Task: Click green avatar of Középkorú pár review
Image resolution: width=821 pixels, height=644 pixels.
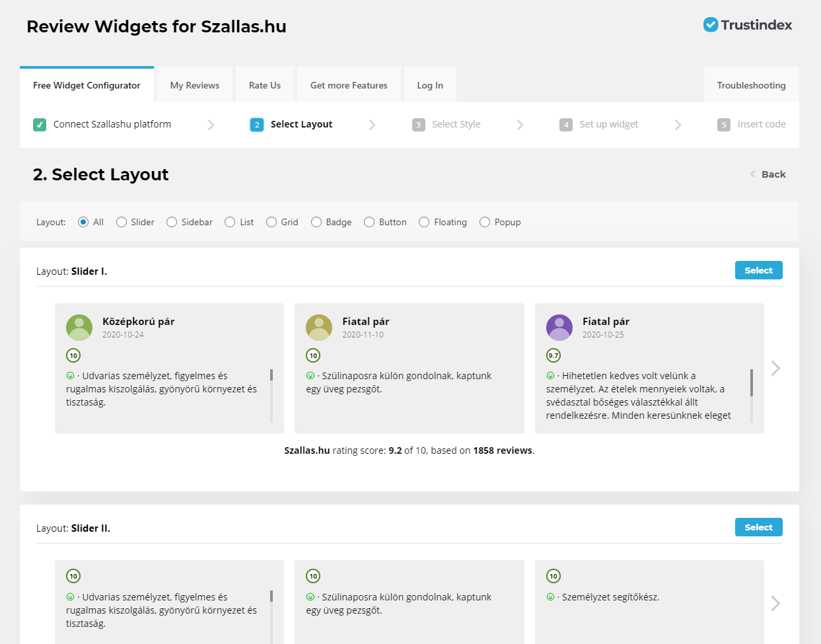Action: 79,328
